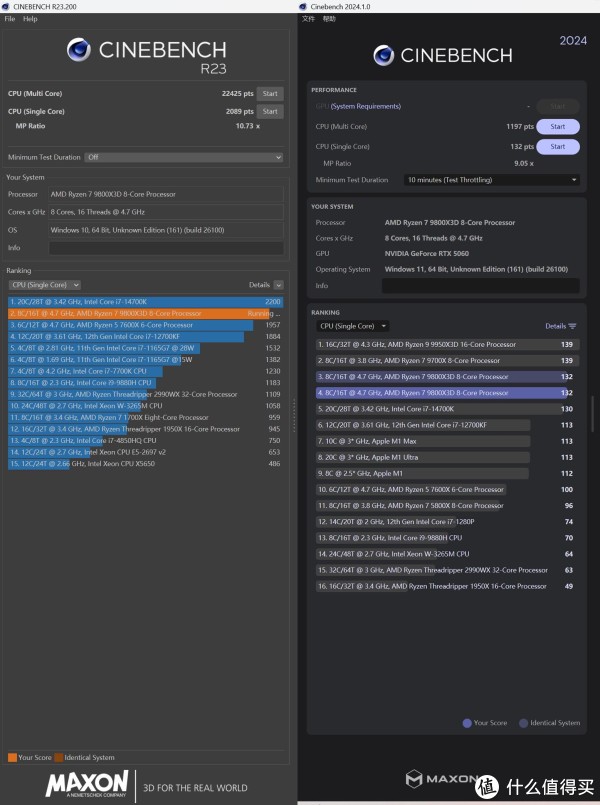The image size is (600, 805).
Task: Select 2024 row Ryzen 9 9950X3D scoring 139
Action: pyautogui.click(x=448, y=344)
